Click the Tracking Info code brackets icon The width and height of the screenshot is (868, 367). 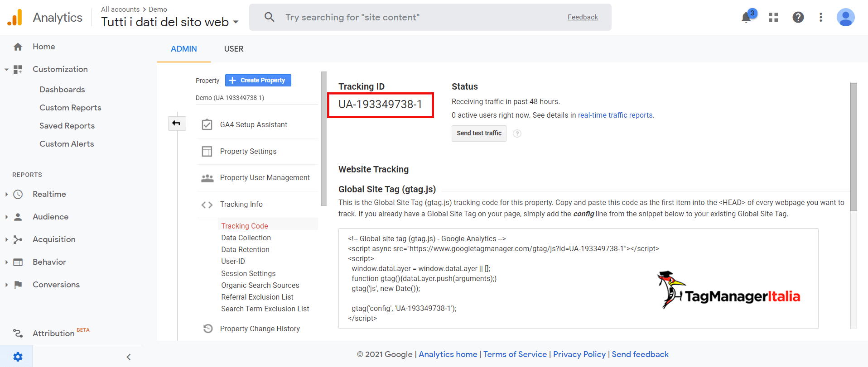click(207, 205)
